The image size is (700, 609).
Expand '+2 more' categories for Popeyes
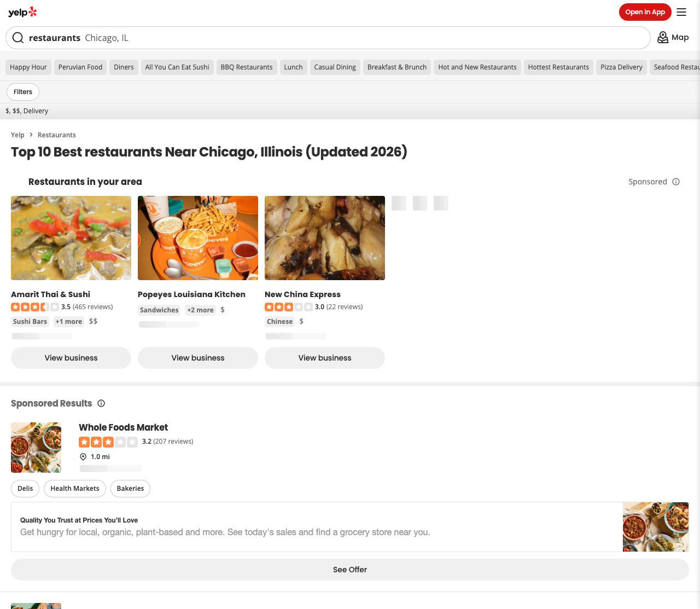(x=200, y=310)
